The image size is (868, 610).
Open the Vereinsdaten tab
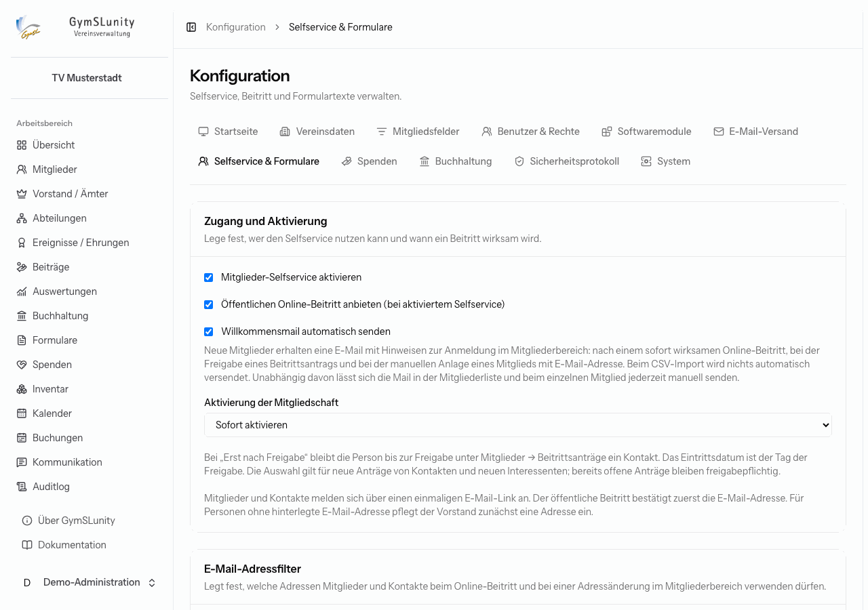317,131
